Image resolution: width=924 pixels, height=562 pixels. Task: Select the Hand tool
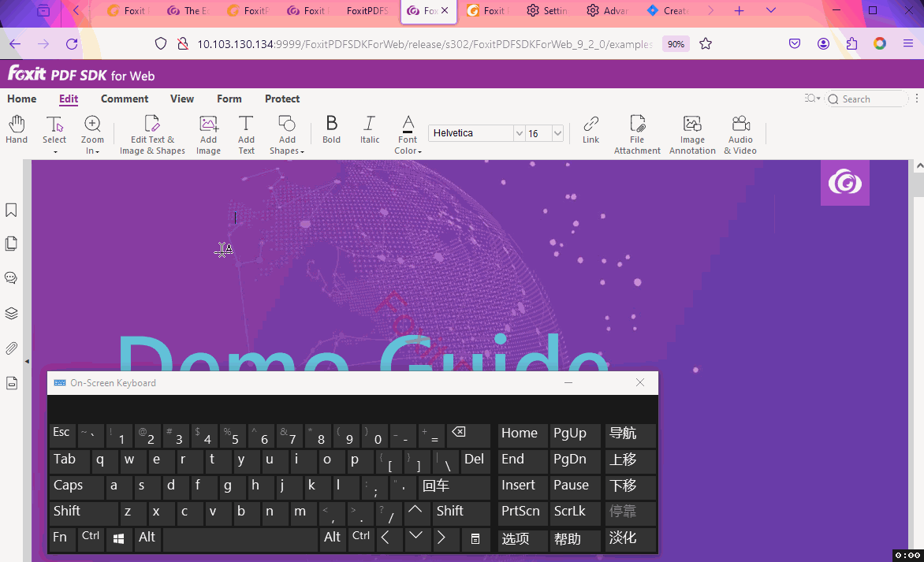[x=17, y=130]
